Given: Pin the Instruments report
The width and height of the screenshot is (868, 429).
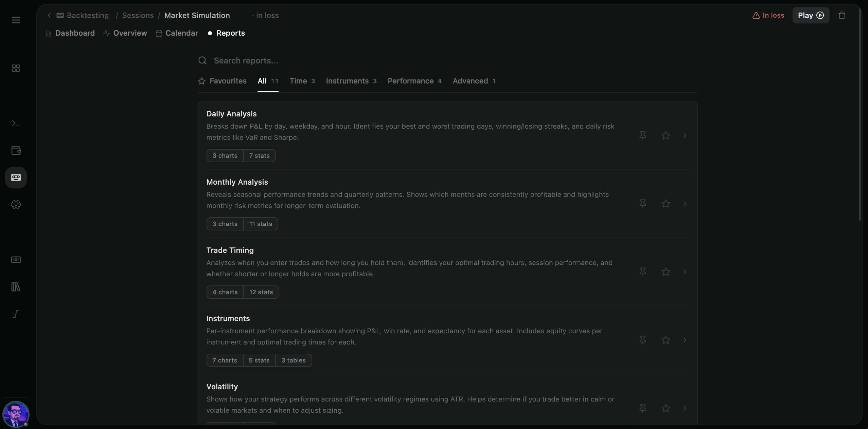Looking at the screenshot, I should click(642, 340).
